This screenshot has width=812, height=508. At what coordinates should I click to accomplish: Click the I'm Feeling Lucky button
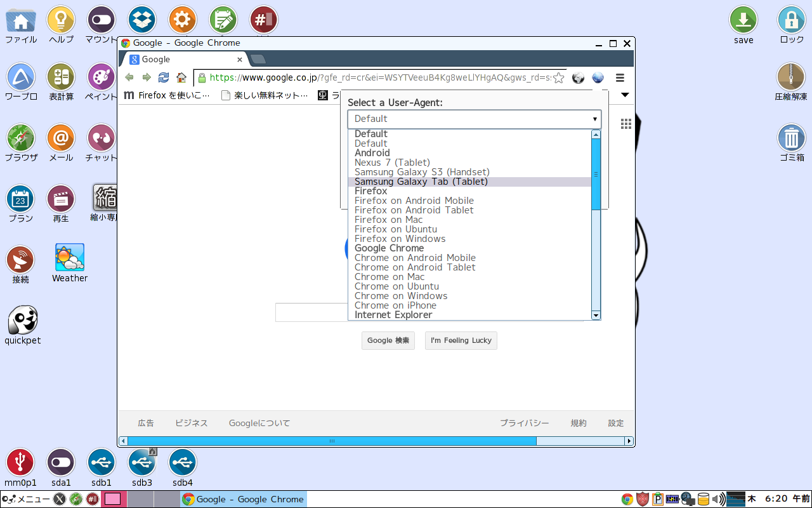[461, 340]
